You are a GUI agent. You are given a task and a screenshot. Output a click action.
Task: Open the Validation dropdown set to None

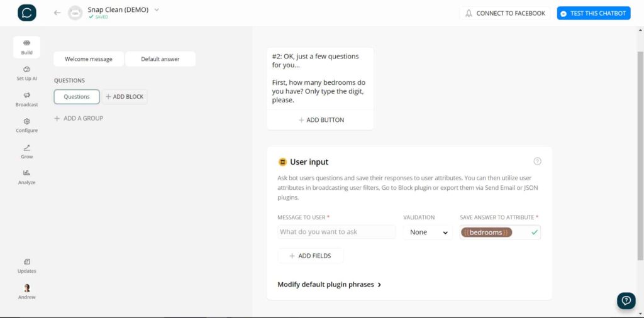pyautogui.click(x=428, y=233)
